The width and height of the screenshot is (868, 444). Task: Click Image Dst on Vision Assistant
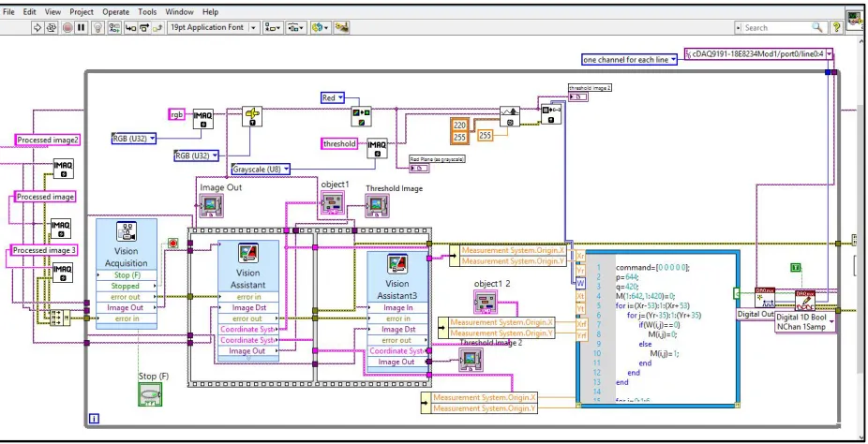(x=248, y=307)
